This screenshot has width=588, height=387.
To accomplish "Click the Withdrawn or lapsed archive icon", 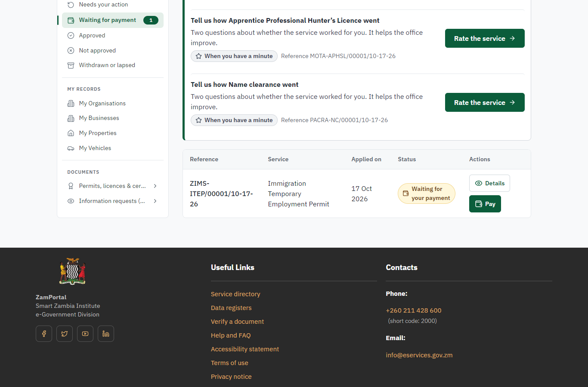I will (71, 65).
